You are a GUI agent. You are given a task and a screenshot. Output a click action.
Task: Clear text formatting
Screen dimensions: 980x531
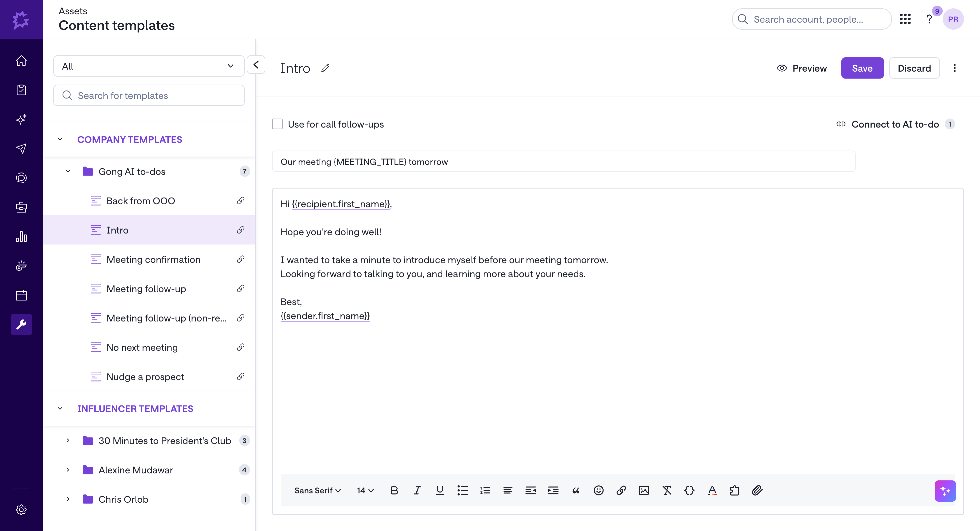click(x=667, y=490)
